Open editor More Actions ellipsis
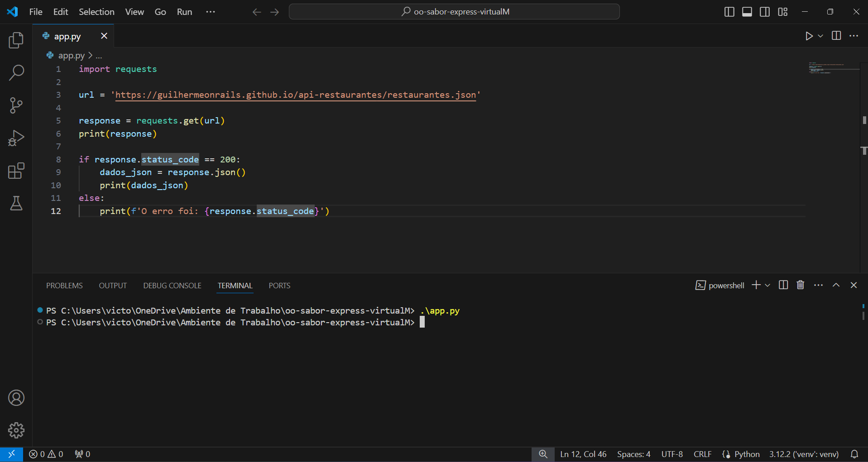 tap(854, 36)
